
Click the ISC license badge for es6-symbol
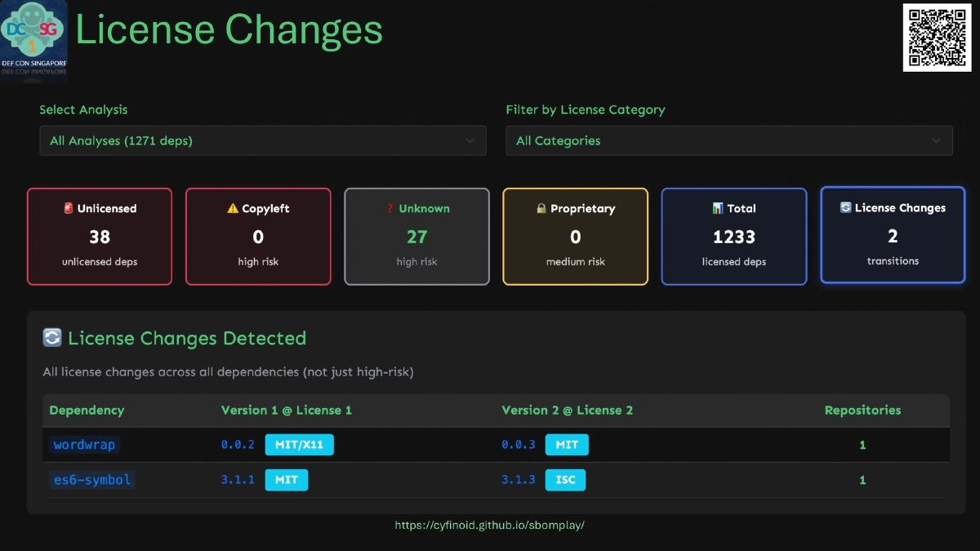(x=565, y=480)
